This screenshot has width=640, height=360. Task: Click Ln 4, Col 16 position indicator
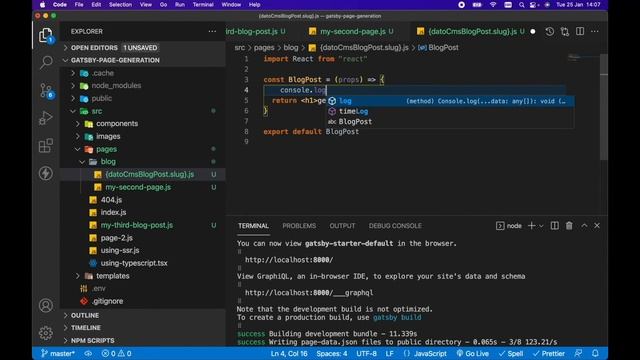289,353
